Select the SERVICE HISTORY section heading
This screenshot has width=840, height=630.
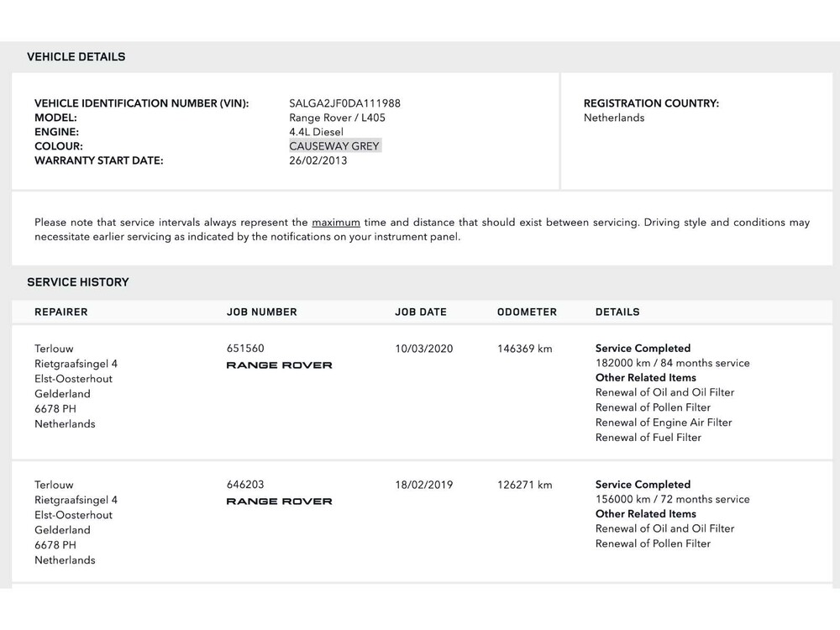click(78, 282)
